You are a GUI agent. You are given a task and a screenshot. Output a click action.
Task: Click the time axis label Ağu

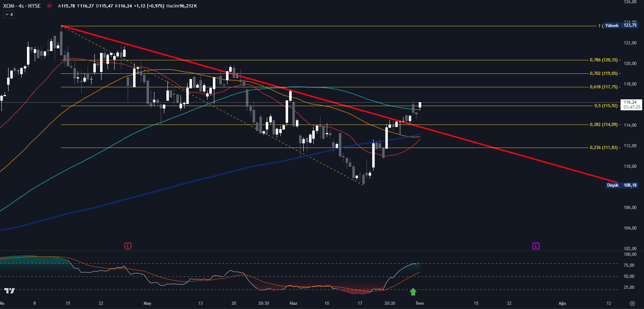(x=562, y=303)
